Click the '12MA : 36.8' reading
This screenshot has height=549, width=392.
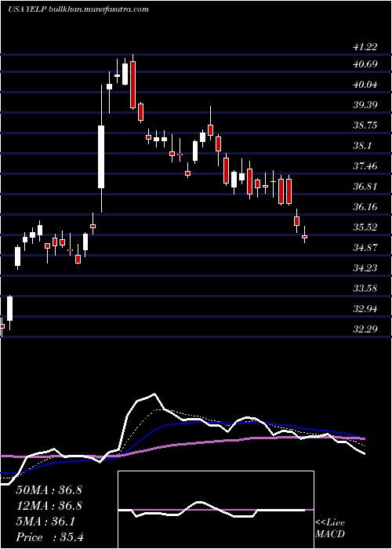[49, 506]
